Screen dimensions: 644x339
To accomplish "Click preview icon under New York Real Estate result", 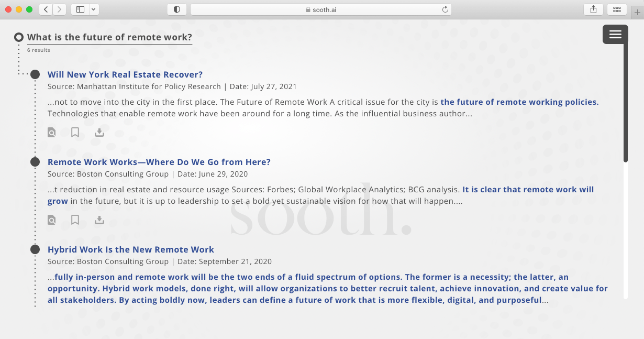I will coord(51,133).
